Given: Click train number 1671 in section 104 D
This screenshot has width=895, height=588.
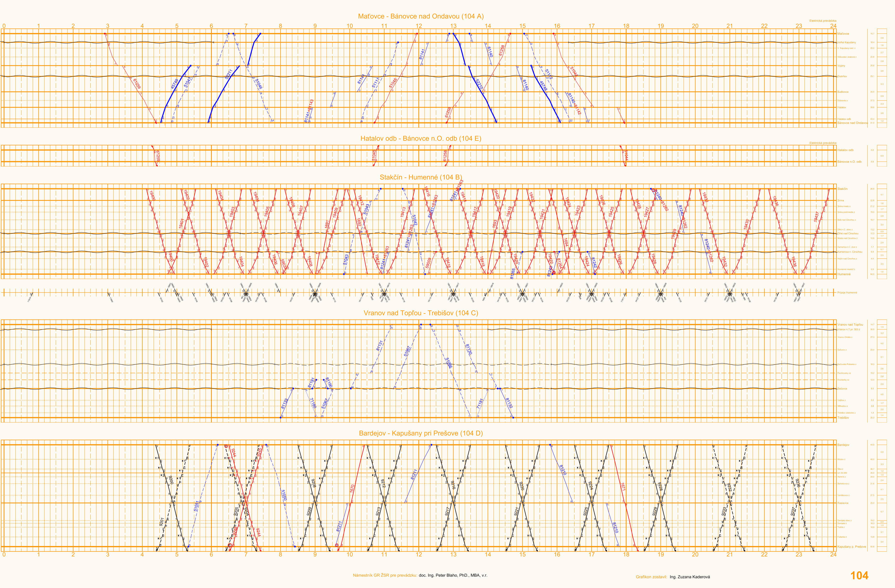Looking at the screenshot, I should pos(623,487).
